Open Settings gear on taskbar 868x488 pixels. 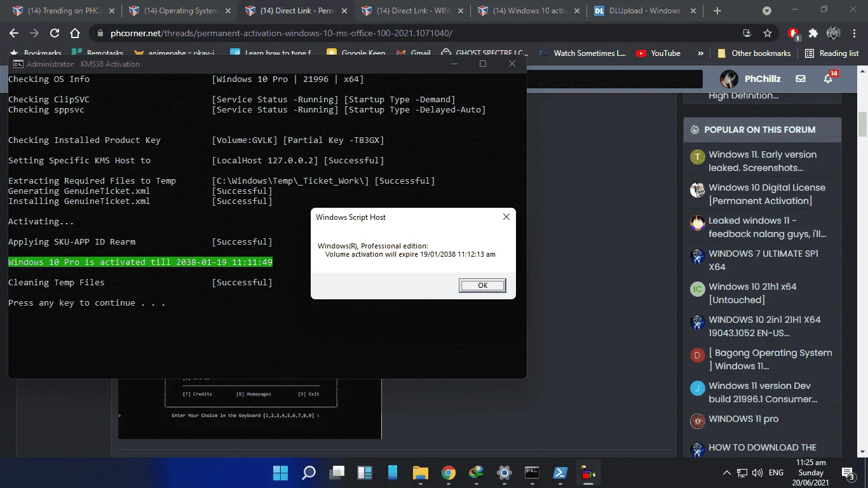click(505, 473)
